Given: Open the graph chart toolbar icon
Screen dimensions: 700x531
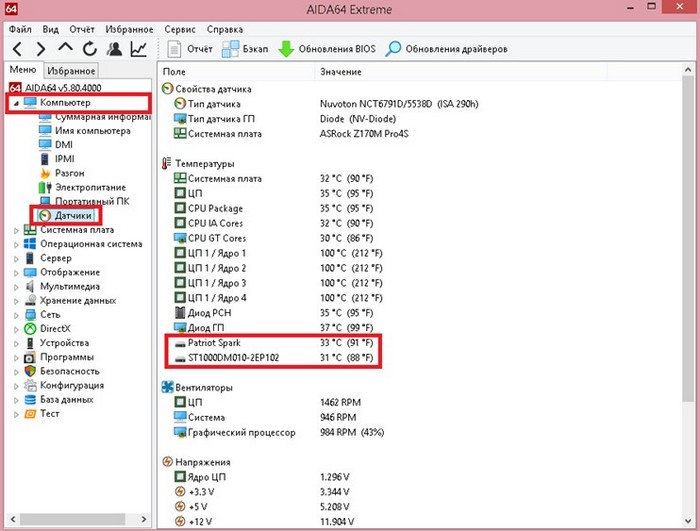Looking at the screenshot, I should (139, 49).
